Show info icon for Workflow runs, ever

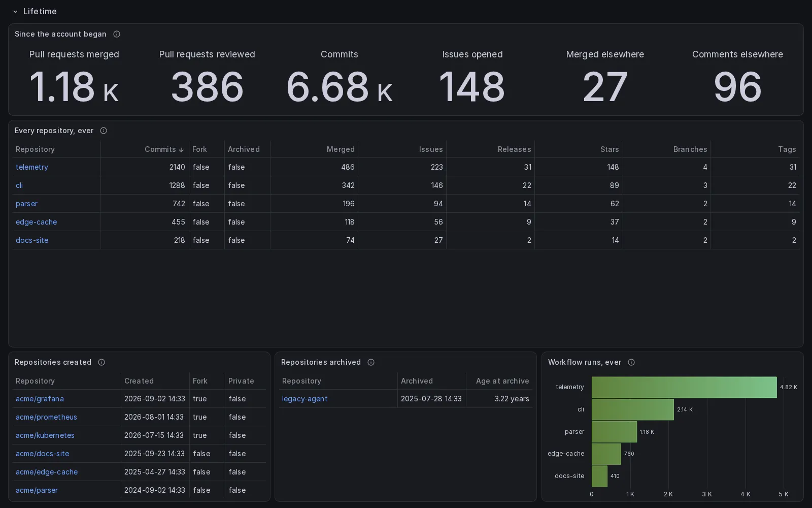tap(631, 362)
